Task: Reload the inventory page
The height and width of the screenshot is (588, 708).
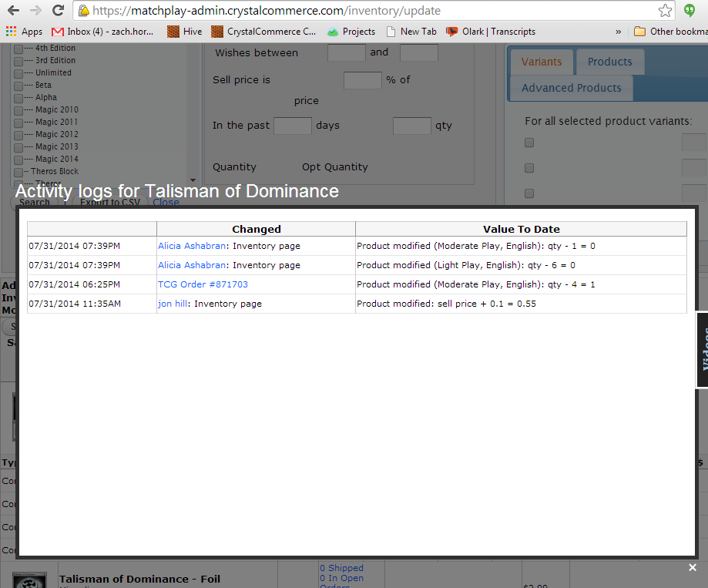Action: tap(58, 10)
